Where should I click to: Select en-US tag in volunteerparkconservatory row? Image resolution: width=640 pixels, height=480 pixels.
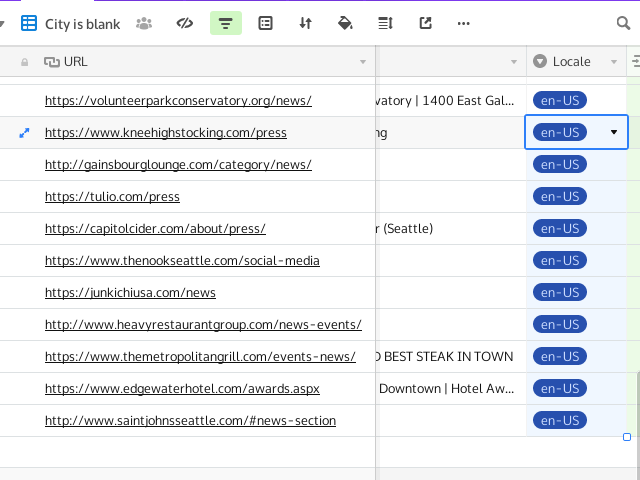pyautogui.click(x=560, y=100)
